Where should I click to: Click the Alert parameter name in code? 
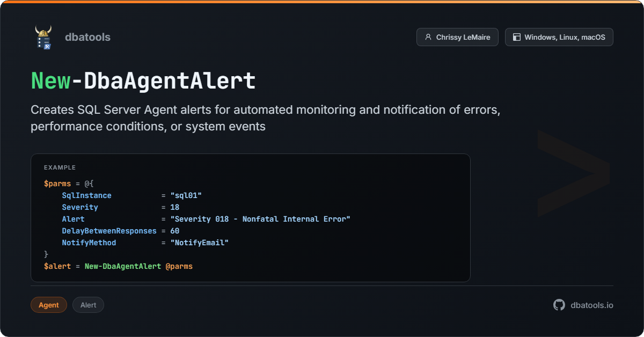coord(73,219)
